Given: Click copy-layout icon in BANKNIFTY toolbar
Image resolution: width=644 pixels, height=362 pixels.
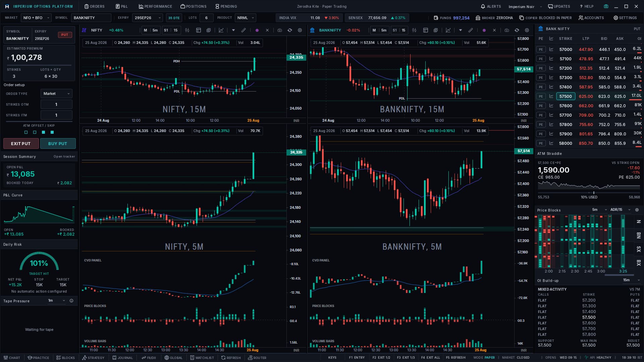Looking at the screenshot, I should tap(436, 30).
